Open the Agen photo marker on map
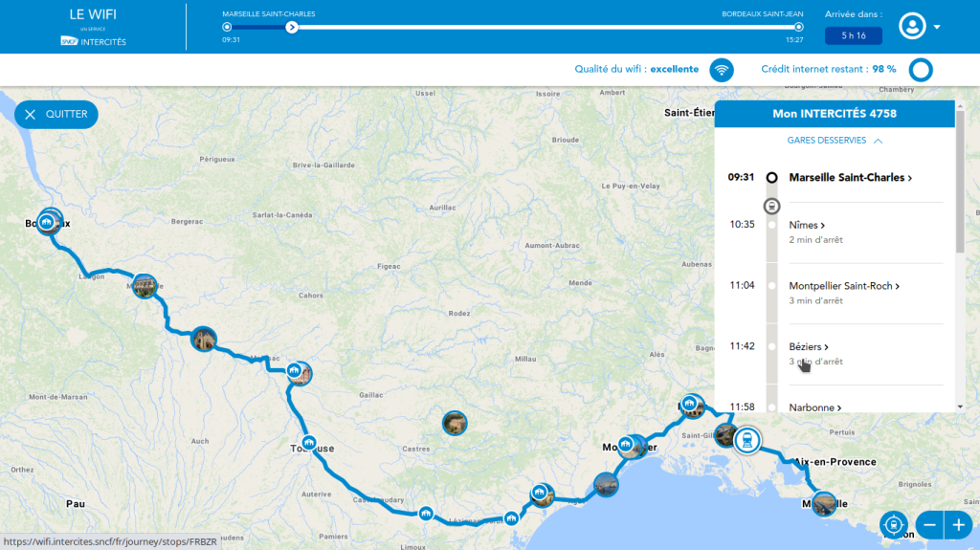 pyautogui.click(x=204, y=340)
